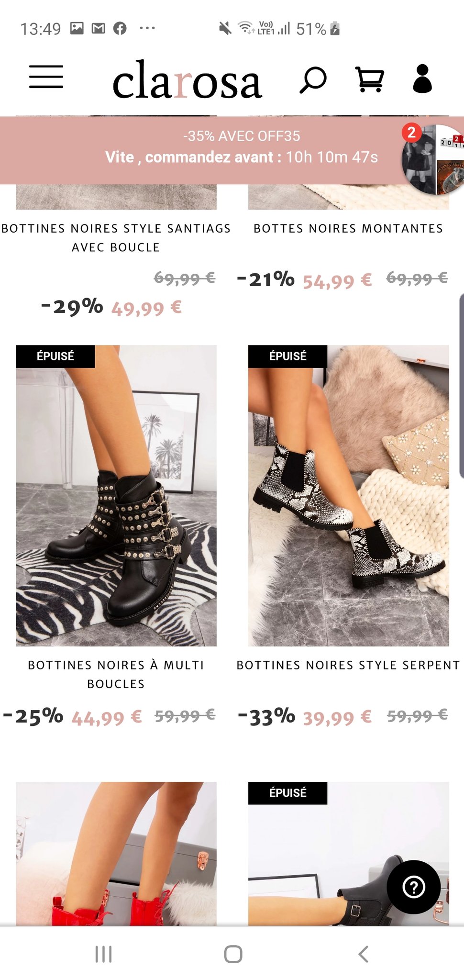Open the hamburger navigation menu

(46, 77)
